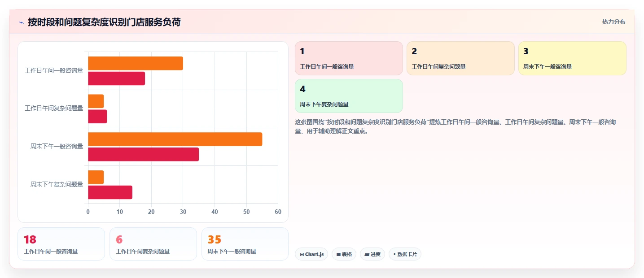Click the red bar for 周末下午一般咨询量

[143, 154]
